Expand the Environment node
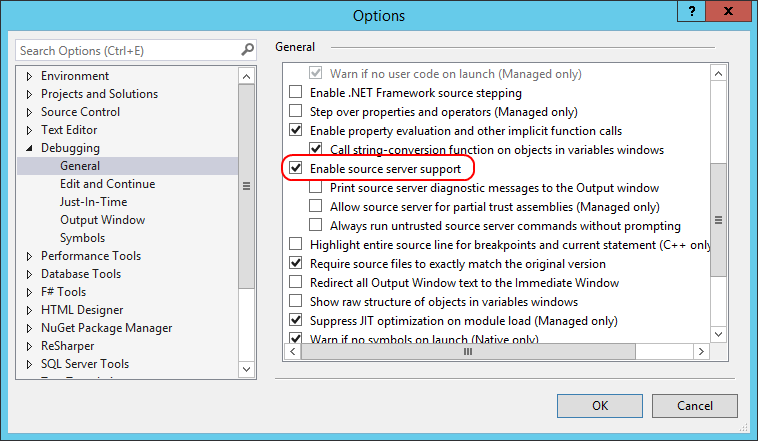This screenshot has height=441, width=758. pyautogui.click(x=29, y=76)
